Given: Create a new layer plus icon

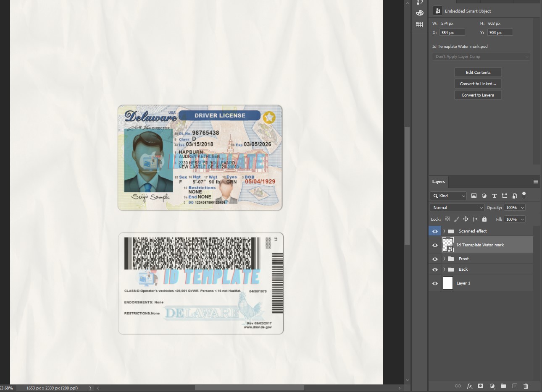Looking at the screenshot, I should 515,386.
